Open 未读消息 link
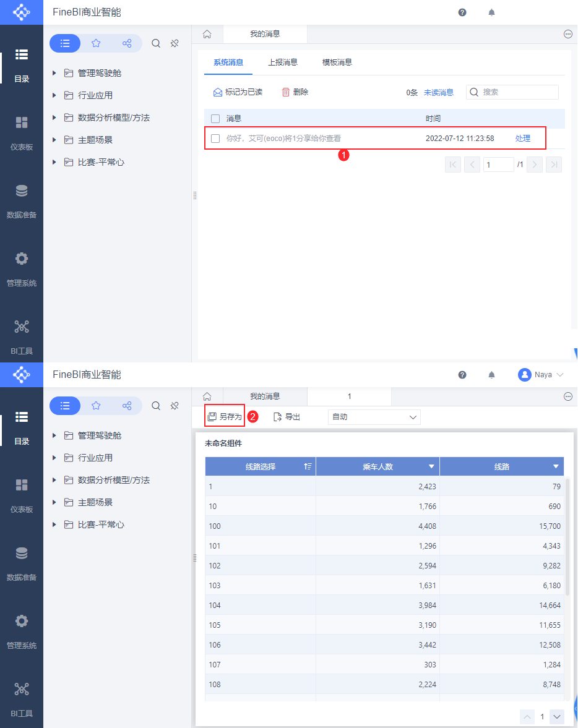This screenshot has width=578, height=728. (439, 92)
